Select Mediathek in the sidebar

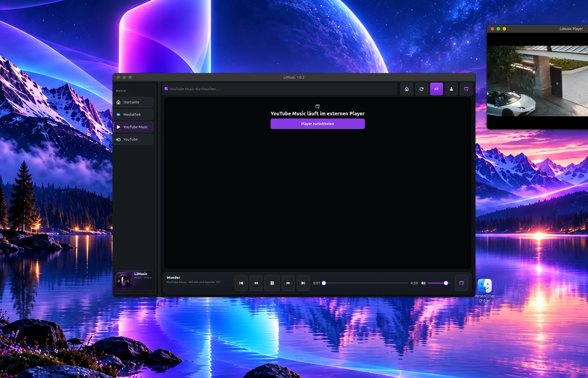point(134,115)
